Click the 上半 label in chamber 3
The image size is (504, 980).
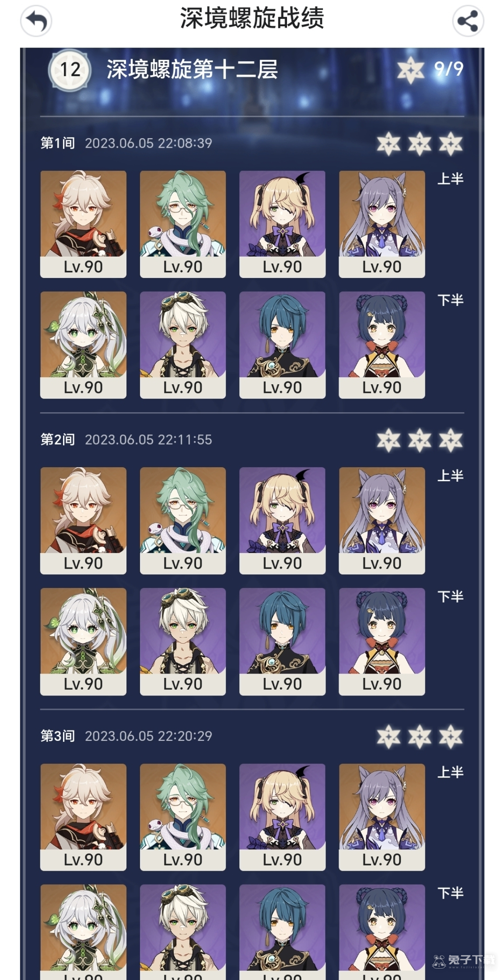[x=451, y=772]
